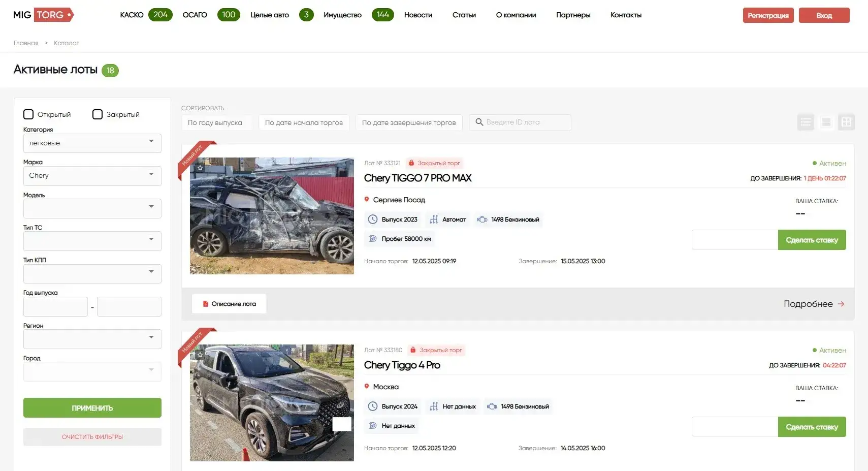Click the Регистрация button
Viewport: 868px width, 471px height.
point(768,15)
